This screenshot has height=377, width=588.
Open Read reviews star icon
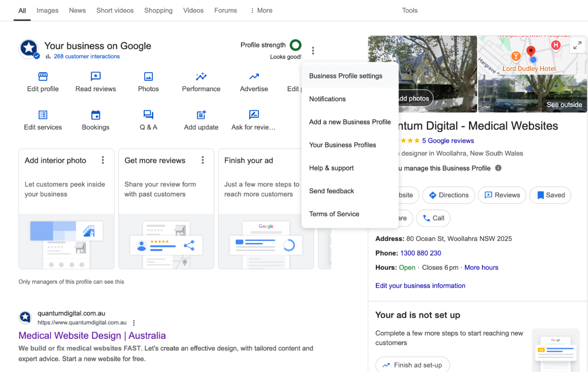click(x=96, y=76)
